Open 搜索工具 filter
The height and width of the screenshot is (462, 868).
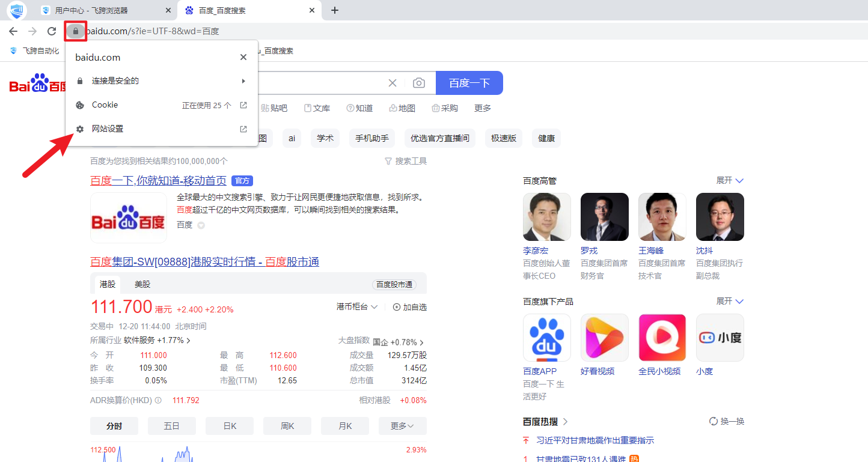pyautogui.click(x=406, y=161)
